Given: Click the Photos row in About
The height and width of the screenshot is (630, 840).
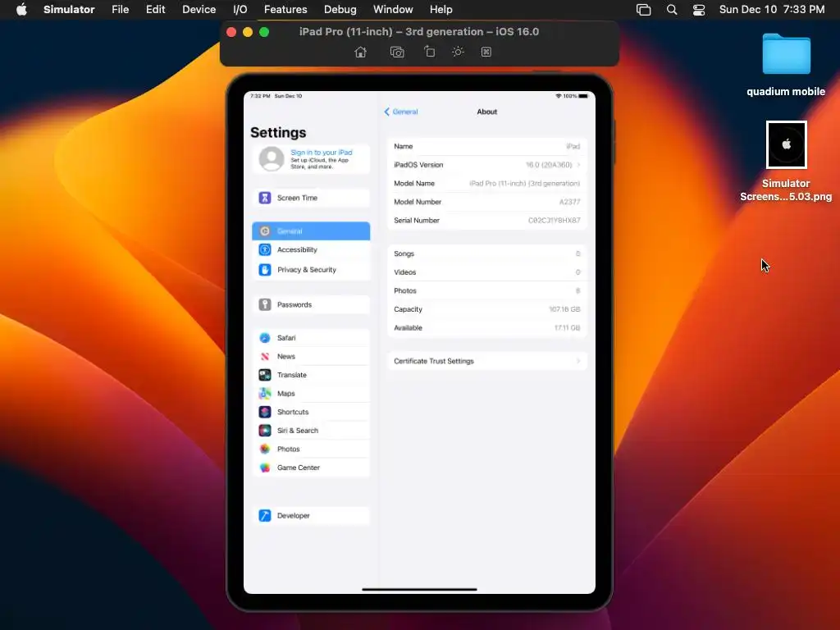Looking at the screenshot, I should (487, 290).
